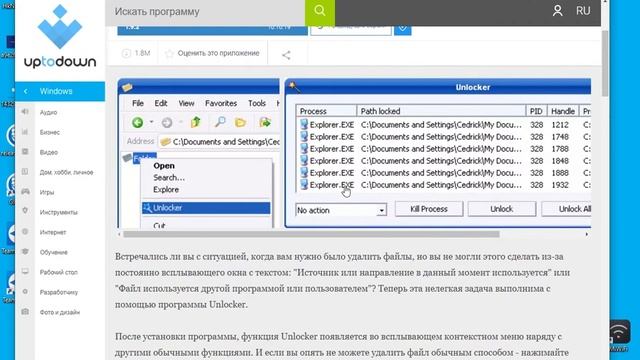Image resolution: width=640 pixels, height=360 pixels.
Task: Click the 1.8M downloads text
Action: click(142, 53)
